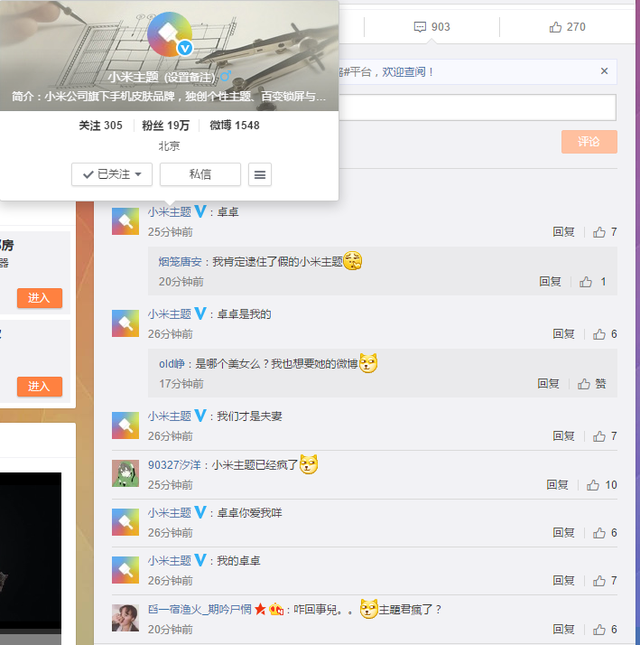Reply to the comment 卓卓
Viewport: 640px width, 645px height.
(563, 232)
